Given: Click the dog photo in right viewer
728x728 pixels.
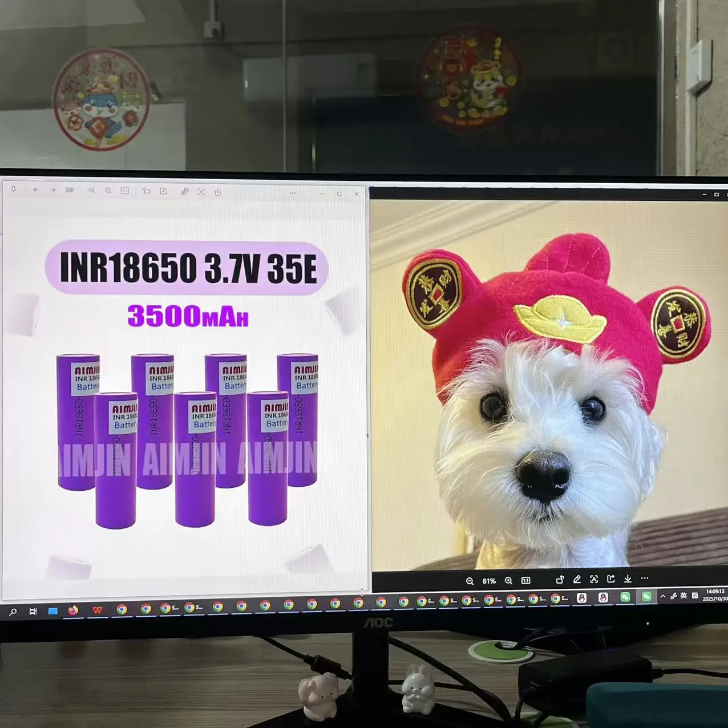Looking at the screenshot, I should tap(550, 383).
